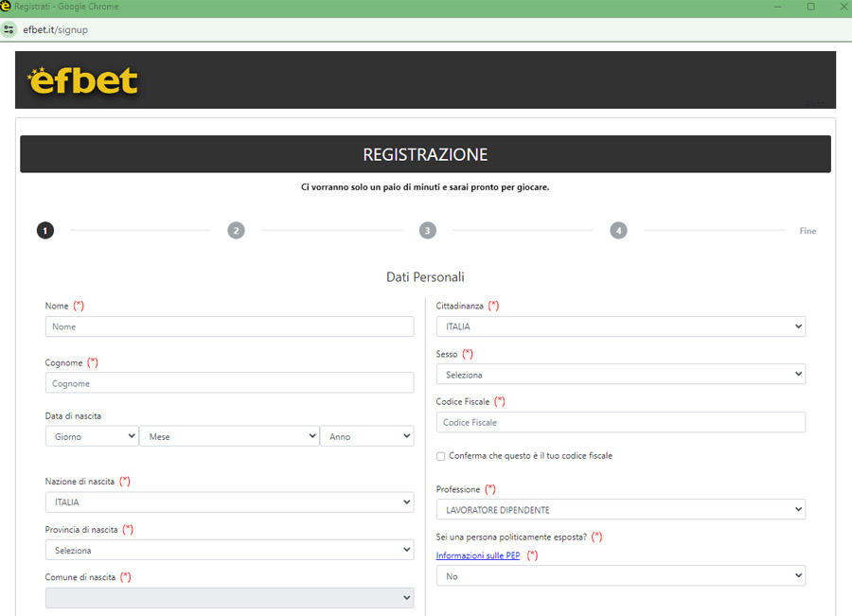Click the 'Conferma che questo è il tuo codice fiscale' label

point(530,456)
